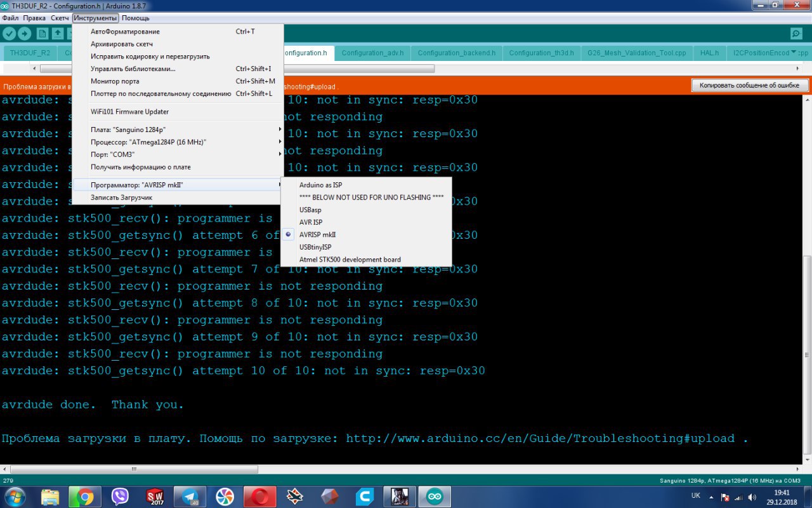Expand the Плата: Sanguino 1284p submenu

pyautogui.click(x=178, y=130)
